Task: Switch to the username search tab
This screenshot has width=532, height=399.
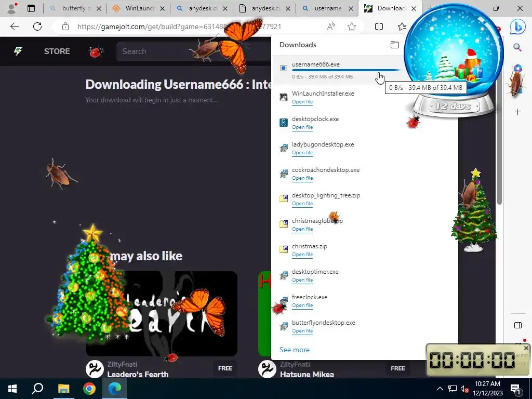Action: click(328, 8)
